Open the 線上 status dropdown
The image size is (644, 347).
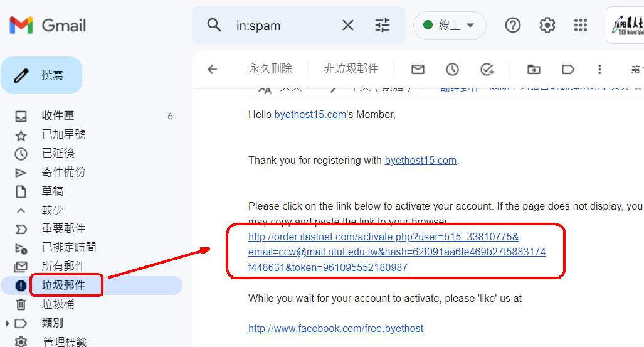coord(450,26)
